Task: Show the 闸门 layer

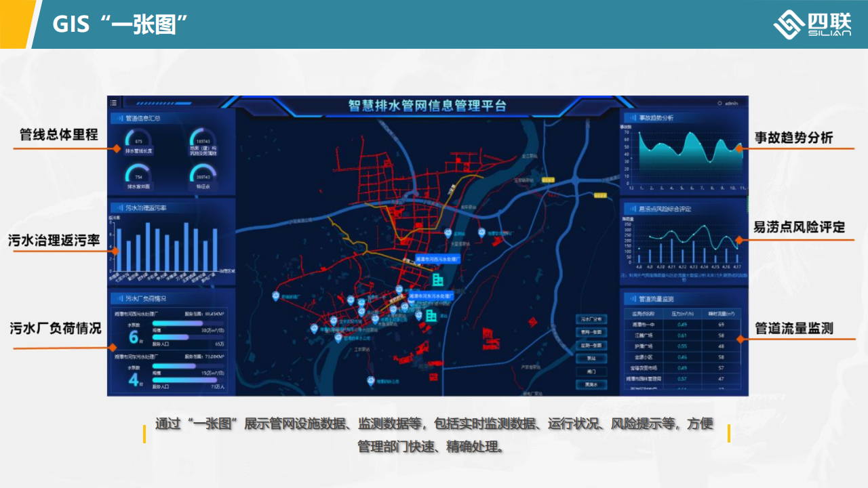Action: point(591,371)
